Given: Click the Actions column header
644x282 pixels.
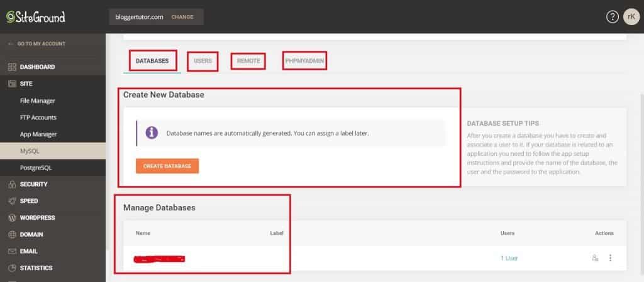Looking at the screenshot, I should point(604,233).
